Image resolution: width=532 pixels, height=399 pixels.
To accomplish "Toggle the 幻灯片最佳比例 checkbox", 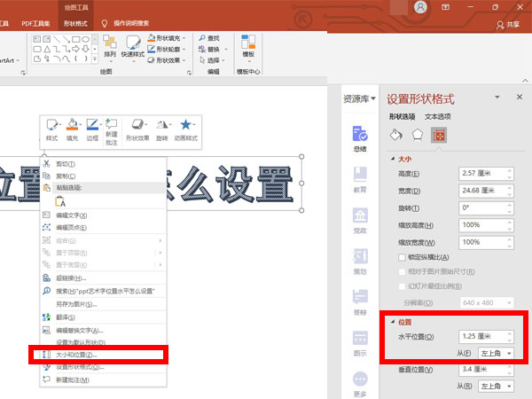I will 403,286.
